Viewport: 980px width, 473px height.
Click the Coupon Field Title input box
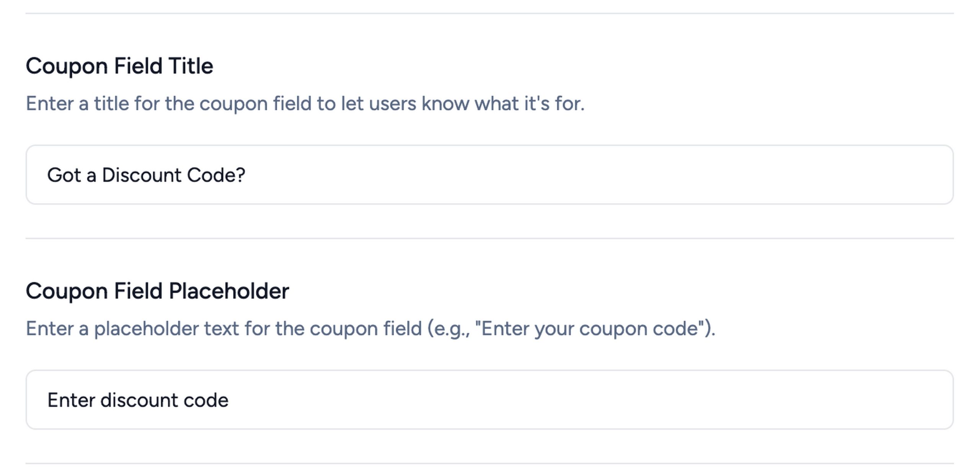(x=489, y=175)
